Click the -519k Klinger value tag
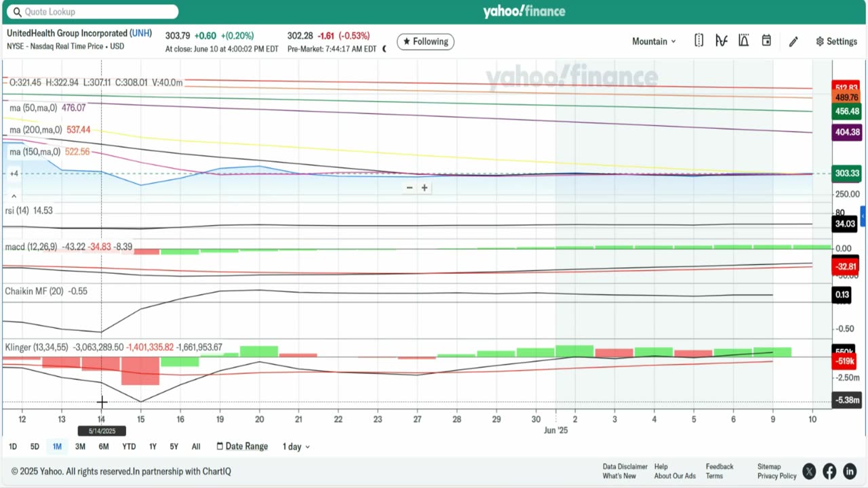Viewport: 868px width, 488px height. click(x=846, y=361)
